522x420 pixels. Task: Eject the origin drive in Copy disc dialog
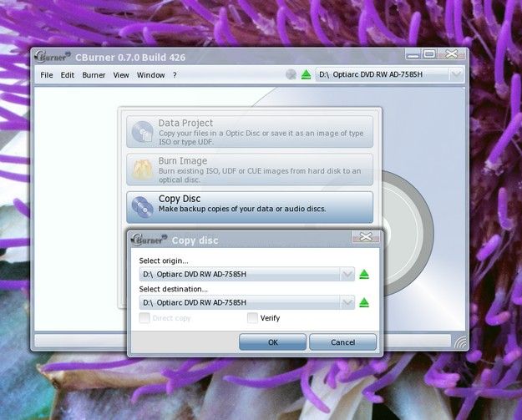click(364, 274)
